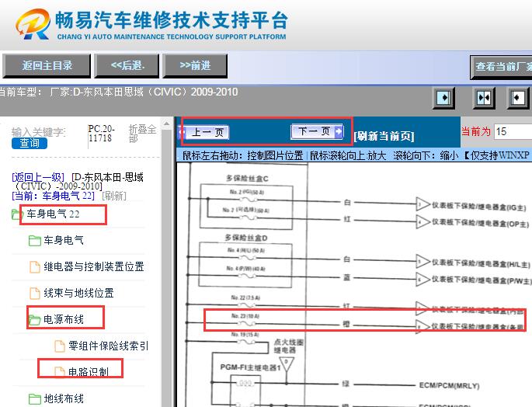Click left sidebar scrollbar up arrow

166,124
